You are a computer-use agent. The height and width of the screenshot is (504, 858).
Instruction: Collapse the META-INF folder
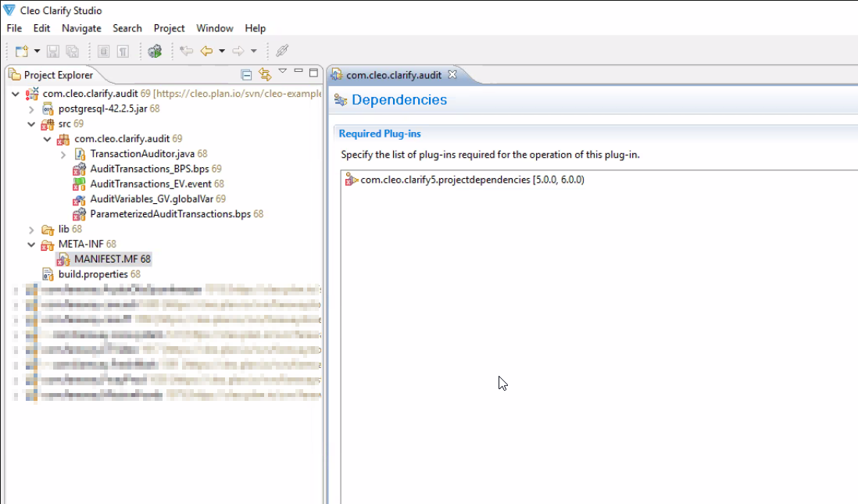point(31,245)
